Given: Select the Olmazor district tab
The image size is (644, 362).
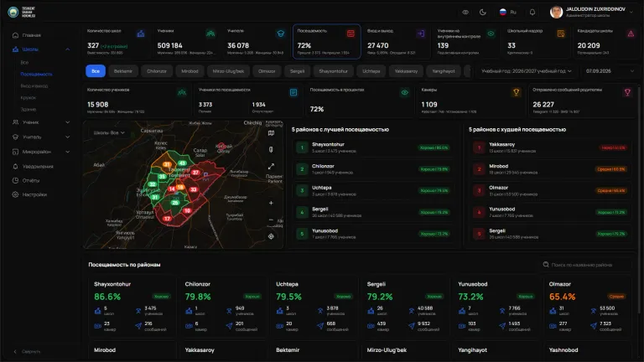Looking at the screenshot, I should pos(267,71).
